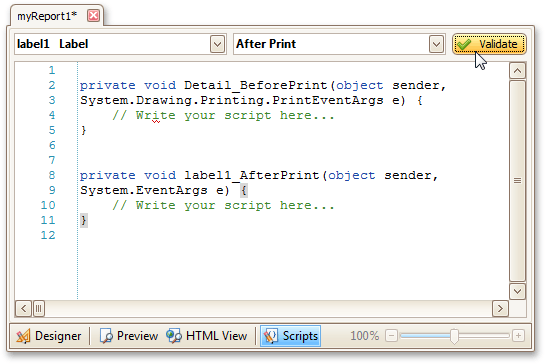Place cursor on empty line 12 of script
The image size is (545, 364).
(x=292, y=235)
